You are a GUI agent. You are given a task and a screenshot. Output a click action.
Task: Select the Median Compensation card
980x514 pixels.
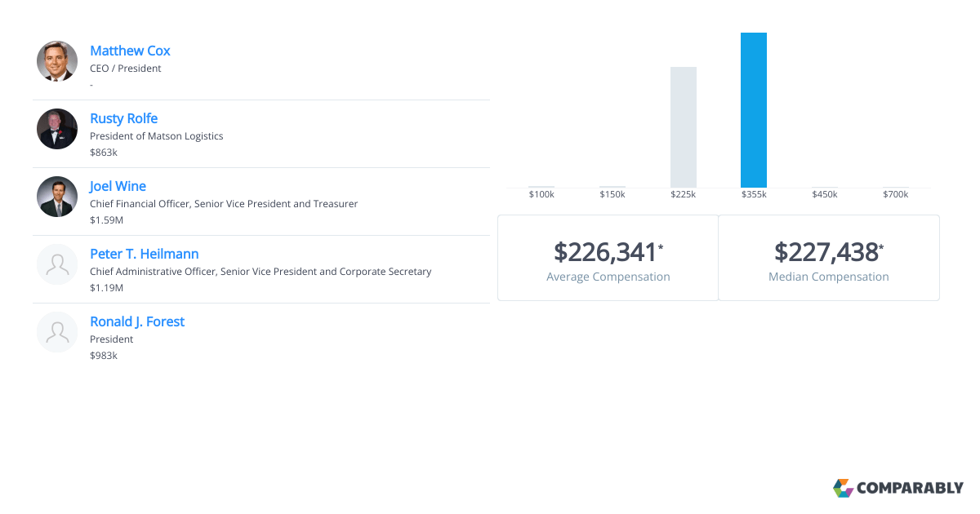828,258
